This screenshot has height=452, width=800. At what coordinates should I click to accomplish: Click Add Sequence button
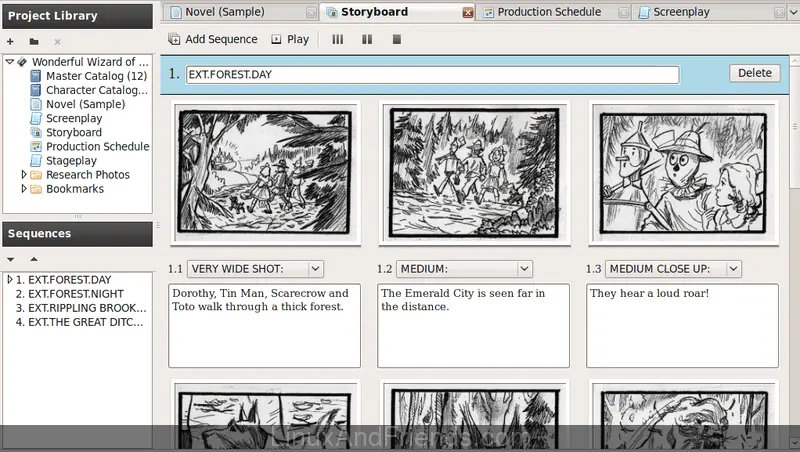[213, 39]
